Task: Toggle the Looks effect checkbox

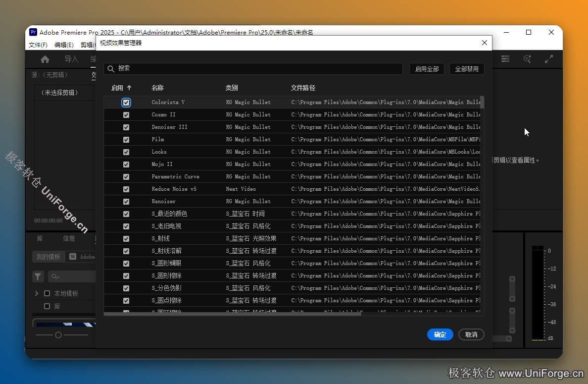Action: (x=126, y=152)
